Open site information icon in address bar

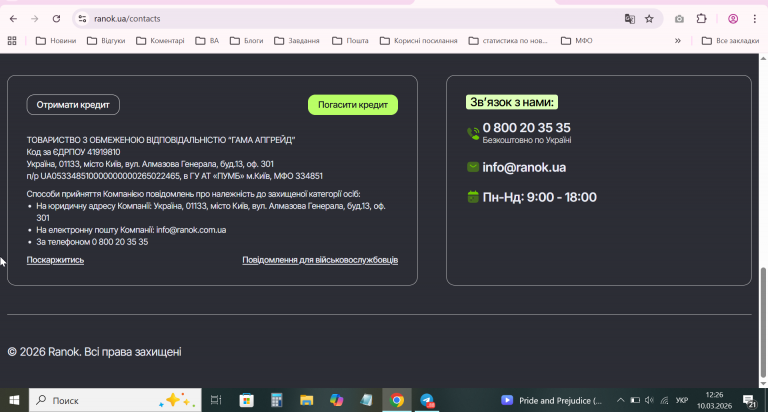pos(82,19)
